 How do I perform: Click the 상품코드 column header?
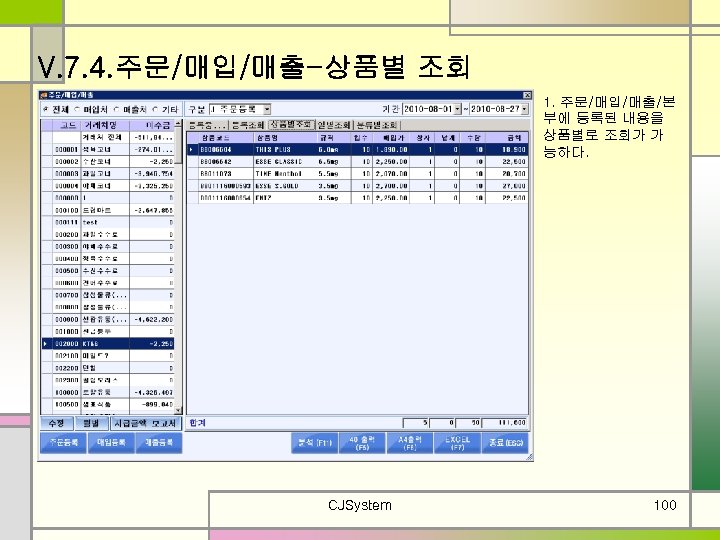(226, 137)
